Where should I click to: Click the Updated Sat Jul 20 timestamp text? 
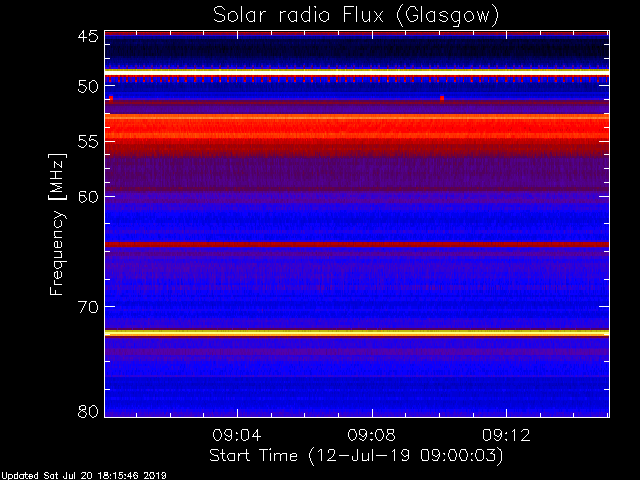coord(84,476)
